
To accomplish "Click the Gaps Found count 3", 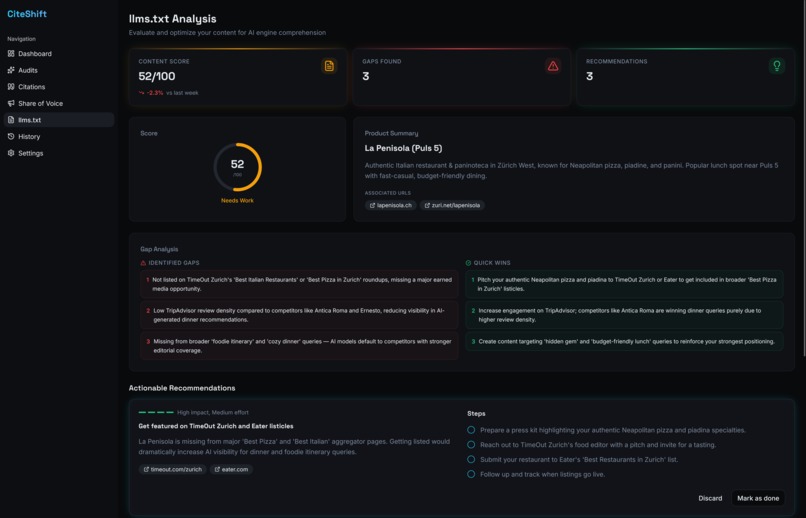I will 365,77.
